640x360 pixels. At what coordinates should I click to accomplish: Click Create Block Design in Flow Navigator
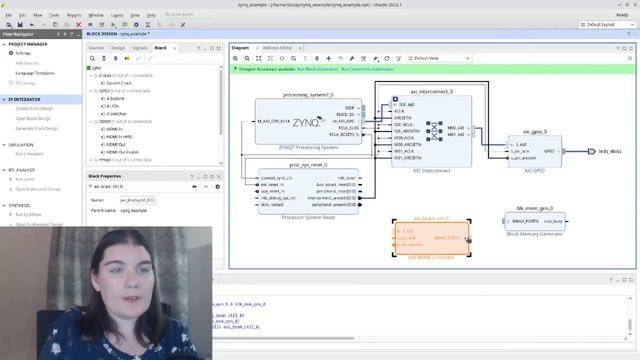click(x=34, y=109)
